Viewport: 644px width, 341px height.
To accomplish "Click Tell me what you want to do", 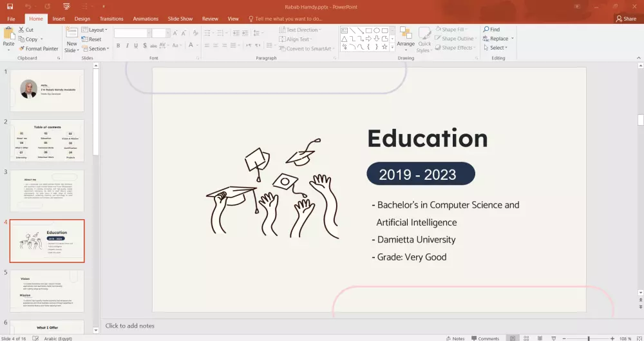I will (x=285, y=19).
